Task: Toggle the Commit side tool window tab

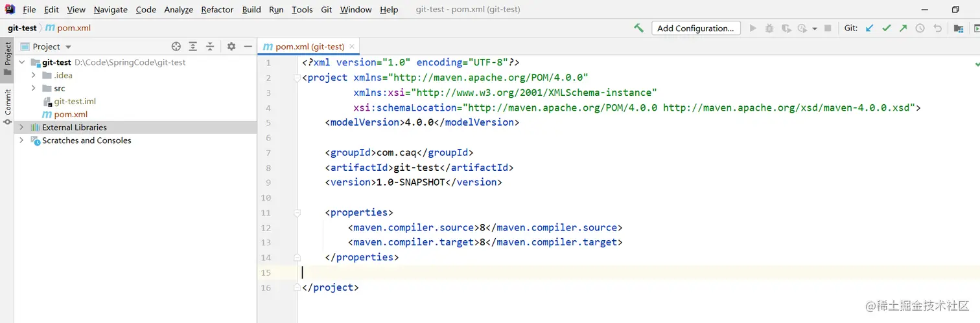Action: 7,107
